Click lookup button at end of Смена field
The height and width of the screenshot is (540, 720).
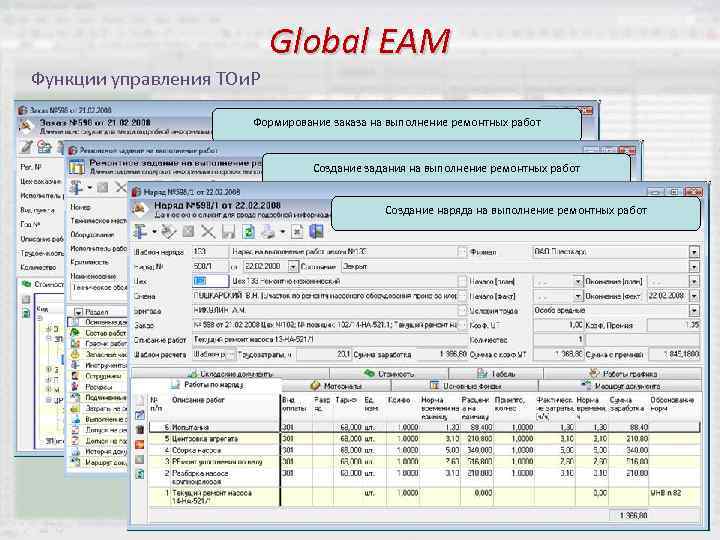click(x=462, y=296)
